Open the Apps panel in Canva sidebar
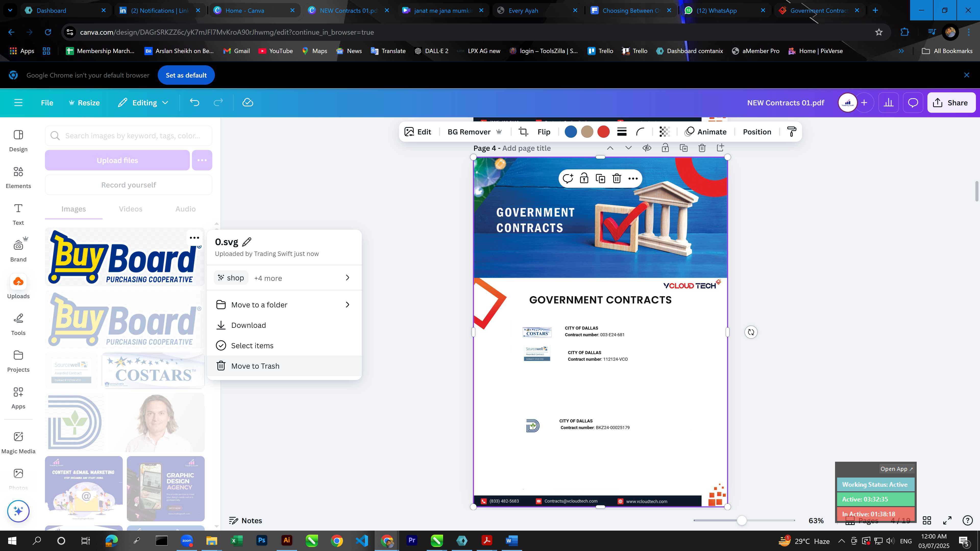 (18, 398)
